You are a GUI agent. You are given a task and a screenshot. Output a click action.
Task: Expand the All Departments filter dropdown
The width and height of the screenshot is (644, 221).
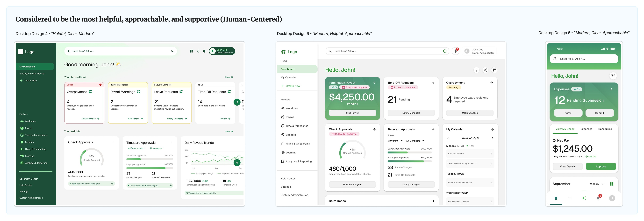click(136, 148)
